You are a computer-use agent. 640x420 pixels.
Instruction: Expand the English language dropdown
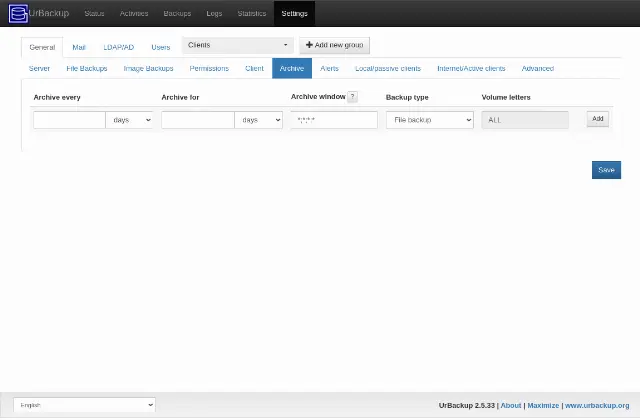click(84, 405)
